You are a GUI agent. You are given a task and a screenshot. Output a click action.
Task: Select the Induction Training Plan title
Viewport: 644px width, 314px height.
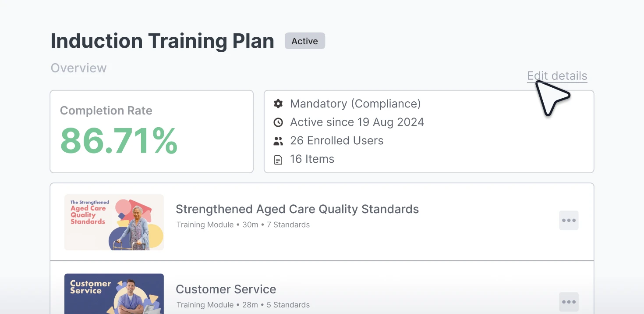[x=163, y=40]
